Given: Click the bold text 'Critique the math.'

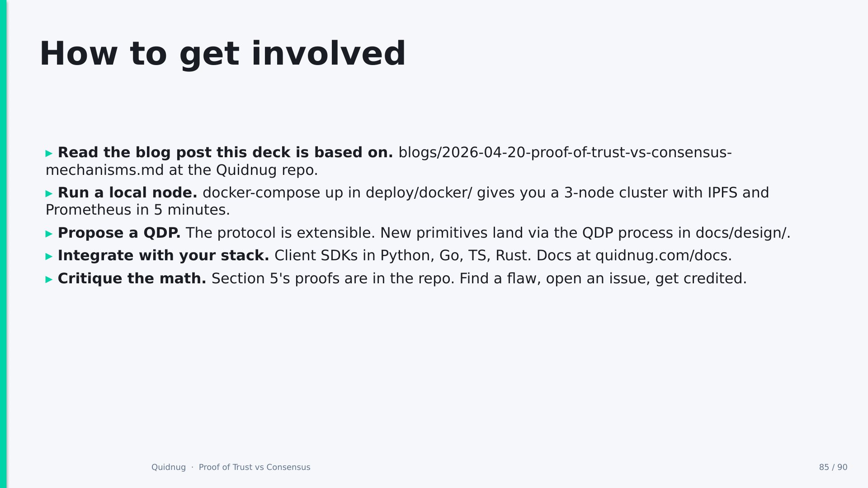Looking at the screenshot, I should coord(132,279).
